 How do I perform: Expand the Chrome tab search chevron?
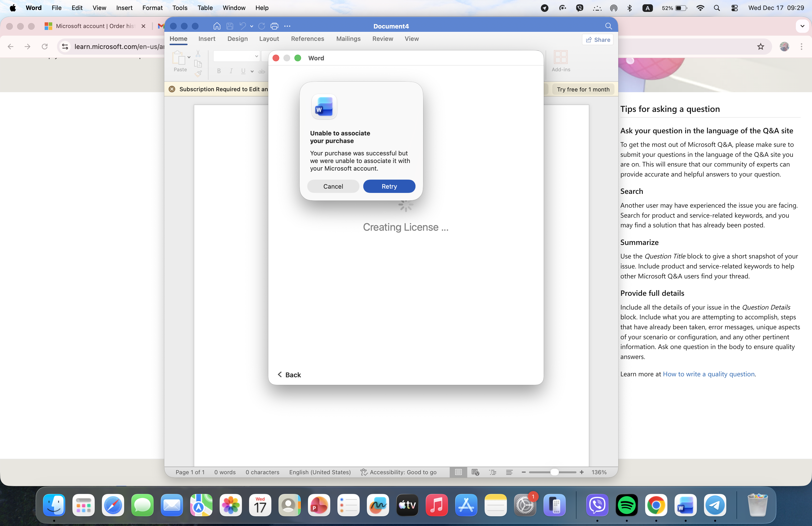coord(802,26)
